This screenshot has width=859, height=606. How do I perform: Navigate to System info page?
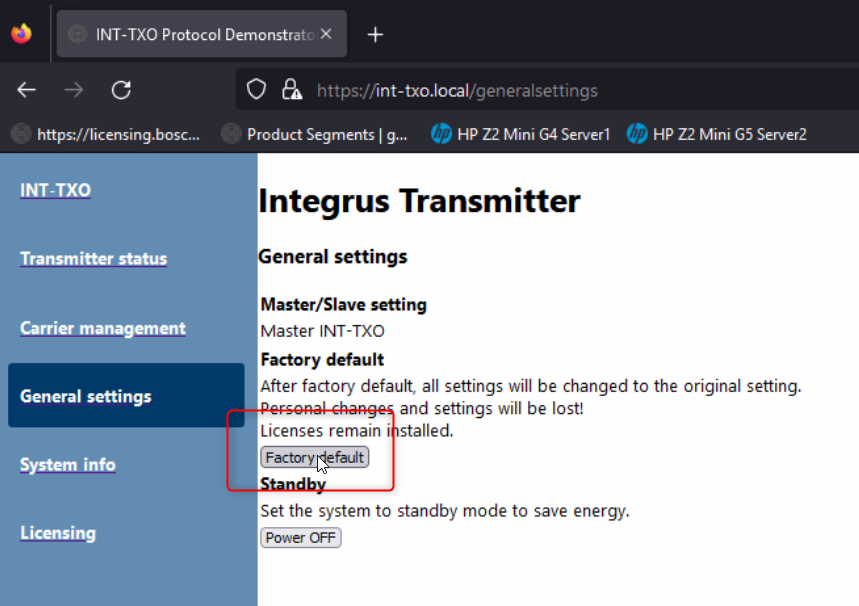coord(68,465)
